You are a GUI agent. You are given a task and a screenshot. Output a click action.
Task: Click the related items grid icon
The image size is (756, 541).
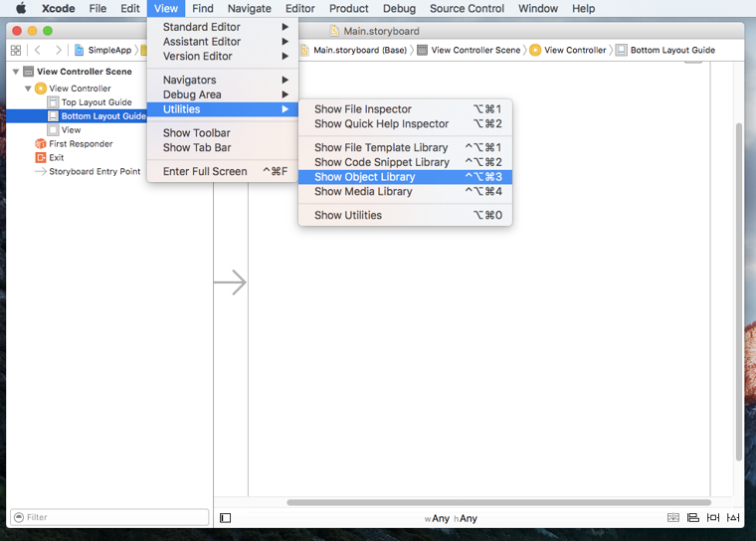click(x=16, y=50)
